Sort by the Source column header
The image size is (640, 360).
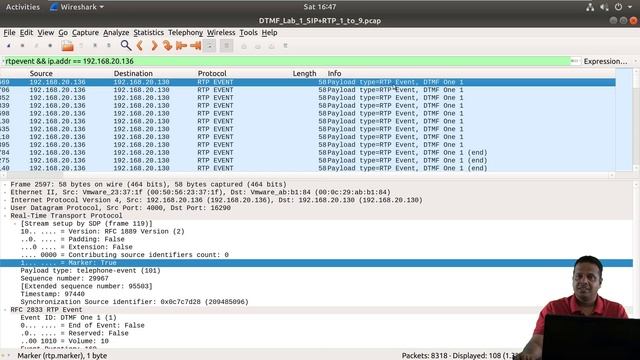pyautogui.click(x=41, y=73)
